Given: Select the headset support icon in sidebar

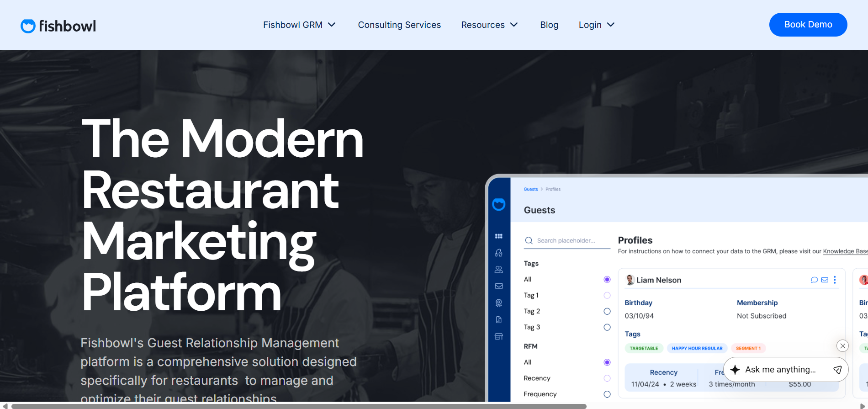Looking at the screenshot, I should (499, 253).
